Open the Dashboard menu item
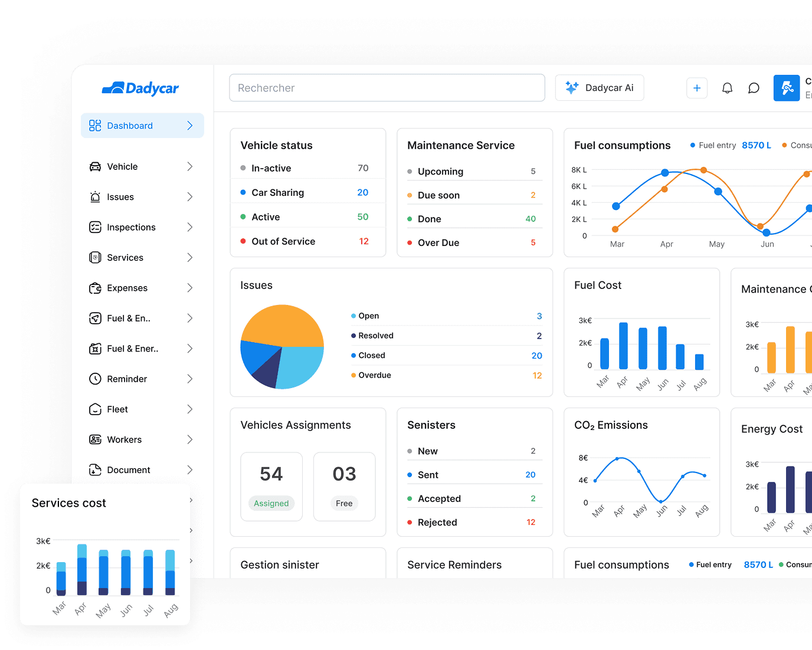This screenshot has width=812, height=650. 142,126
